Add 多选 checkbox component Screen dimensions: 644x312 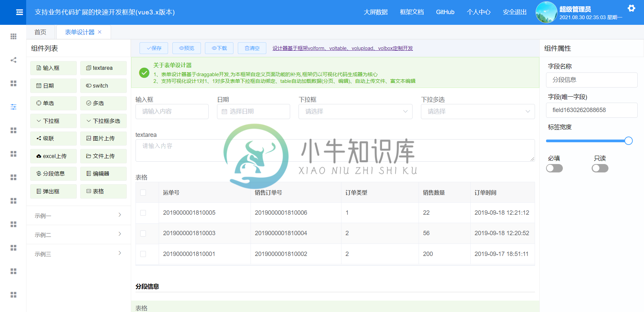tap(103, 103)
